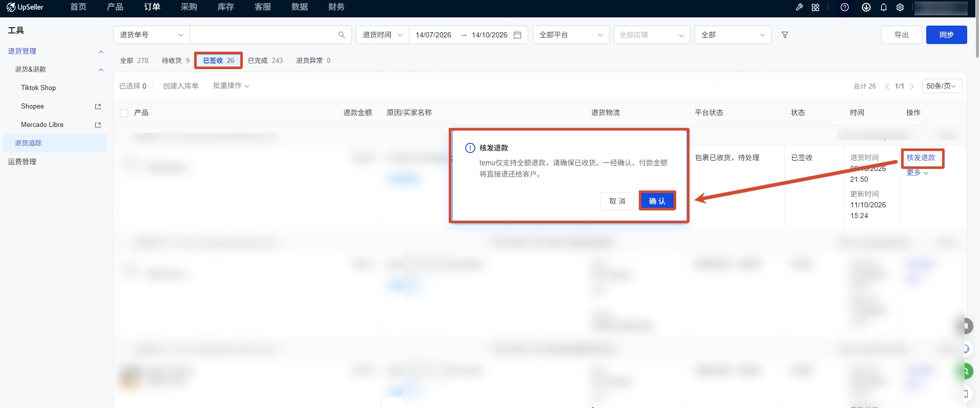Viewport: 980px width, 408px height.
Task: Open the 订单 top menu
Action: coord(152,7)
